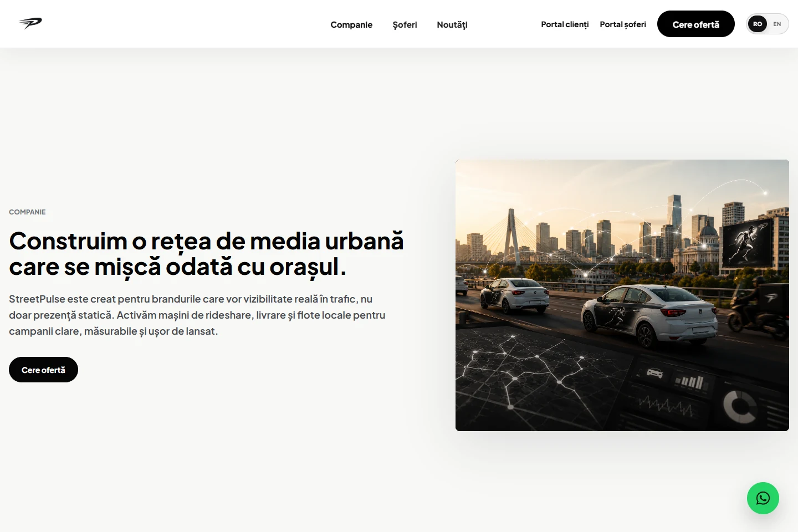Click the header Cere ofertă button
798x532 pixels.
coord(696,24)
